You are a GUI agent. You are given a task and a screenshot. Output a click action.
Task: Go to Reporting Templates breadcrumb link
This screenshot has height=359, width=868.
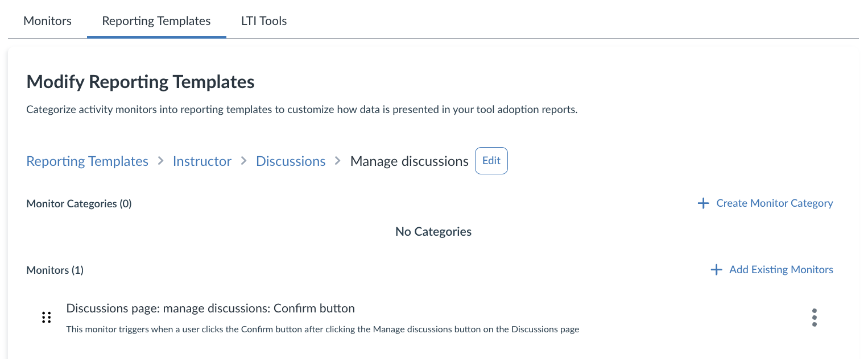pos(87,161)
